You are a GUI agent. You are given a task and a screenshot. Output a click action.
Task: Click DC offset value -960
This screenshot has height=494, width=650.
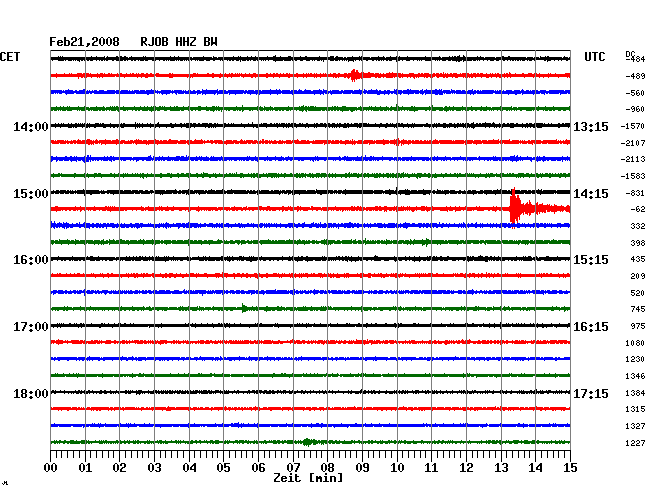pyautogui.click(x=635, y=109)
